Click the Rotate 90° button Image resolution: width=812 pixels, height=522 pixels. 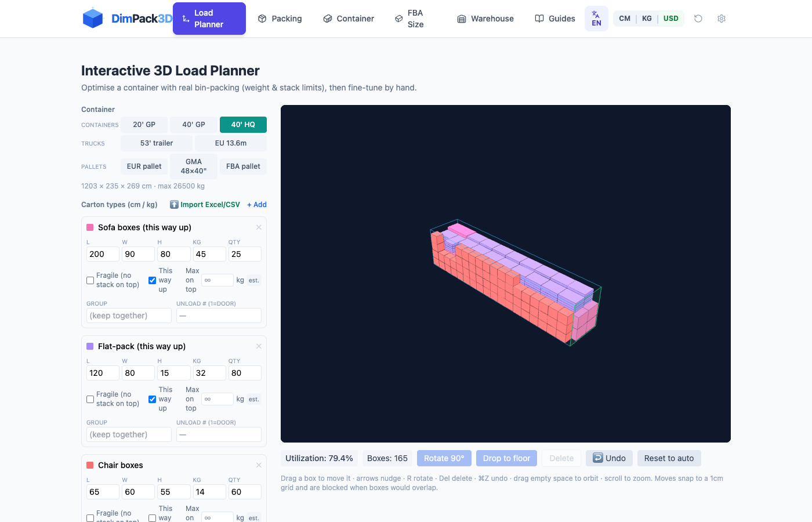(x=444, y=458)
